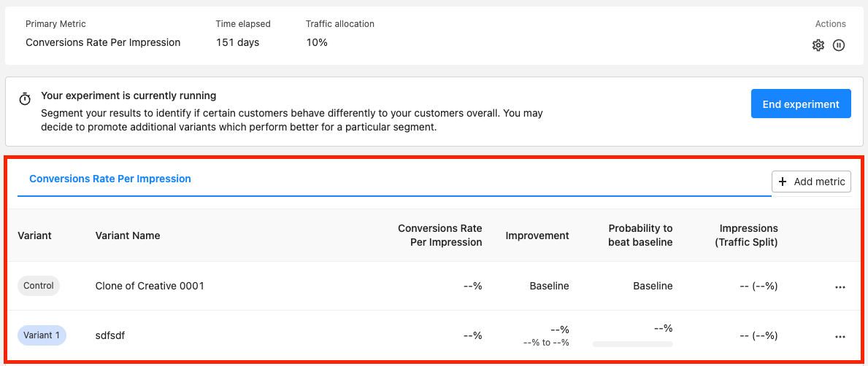Pause the experiment with pause icon
This screenshot has height=366, width=868.
(x=839, y=45)
